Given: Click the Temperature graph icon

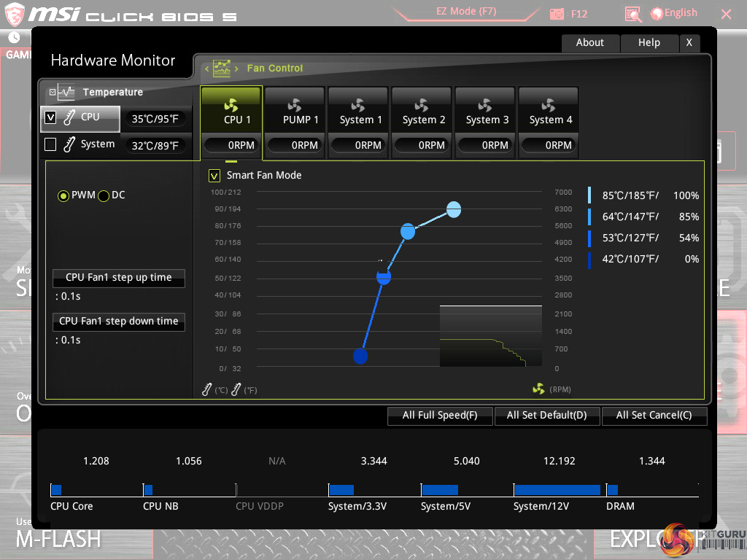Looking at the screenshot, I should pyautogui.click(x=66, y=93).
